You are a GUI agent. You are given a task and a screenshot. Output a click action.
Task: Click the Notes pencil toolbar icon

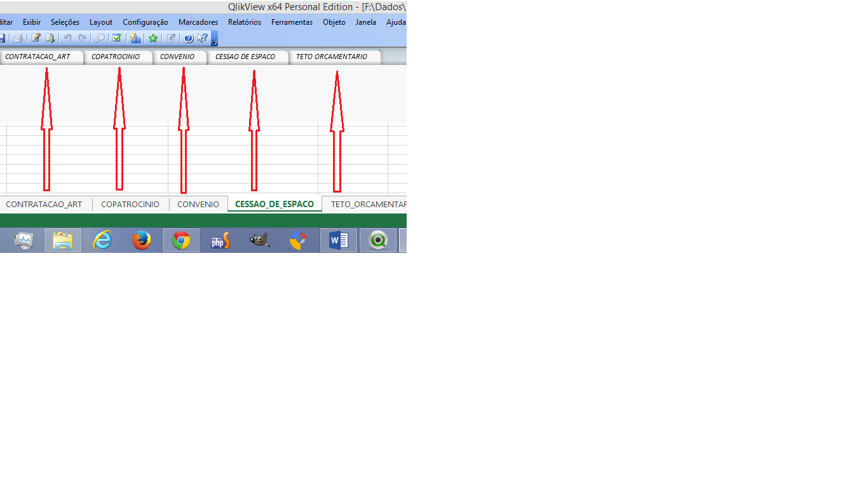point(171,38)
